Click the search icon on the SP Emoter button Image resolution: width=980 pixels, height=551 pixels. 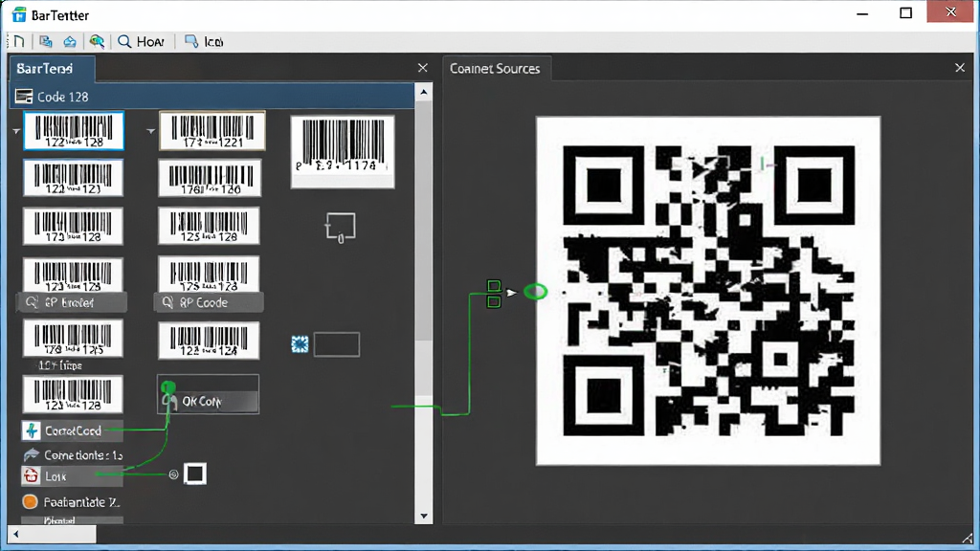(x=32, y=302)
